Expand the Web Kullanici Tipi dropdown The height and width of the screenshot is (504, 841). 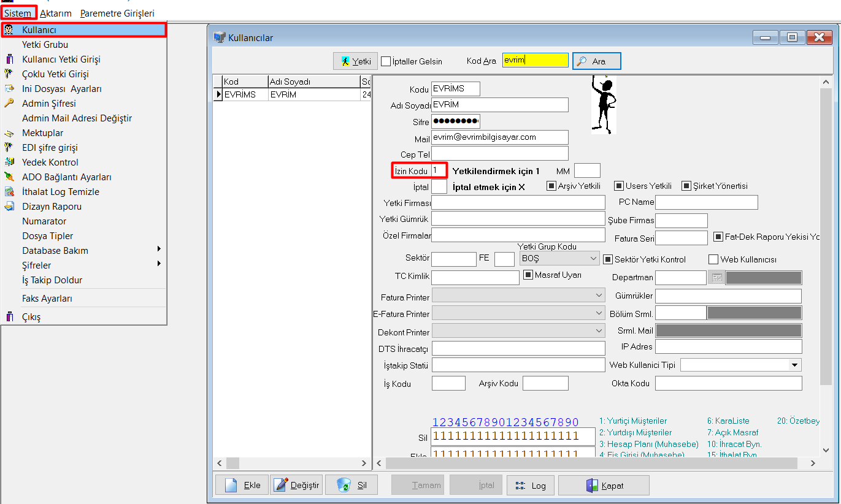[x=795, y=365]
